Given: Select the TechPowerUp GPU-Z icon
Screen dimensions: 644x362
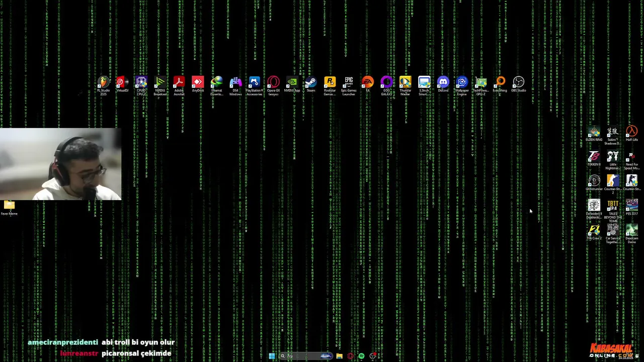Looking at the screenshot, I should (481, 86).
